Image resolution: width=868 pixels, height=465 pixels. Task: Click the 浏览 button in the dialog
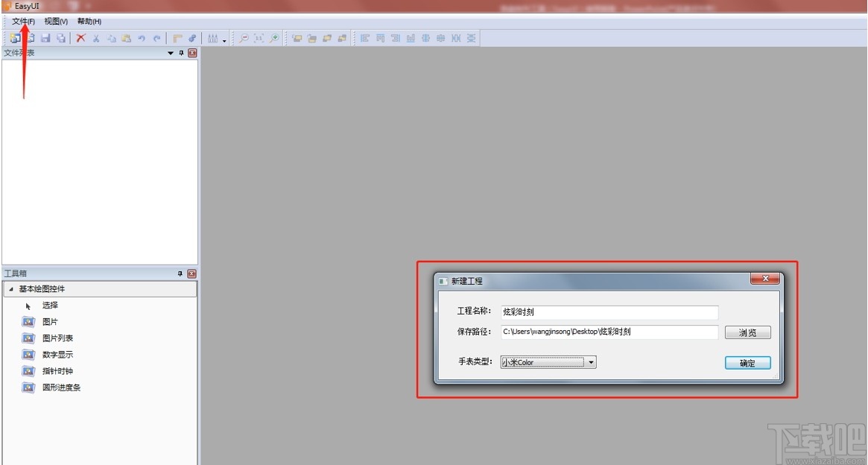point(747,332)
